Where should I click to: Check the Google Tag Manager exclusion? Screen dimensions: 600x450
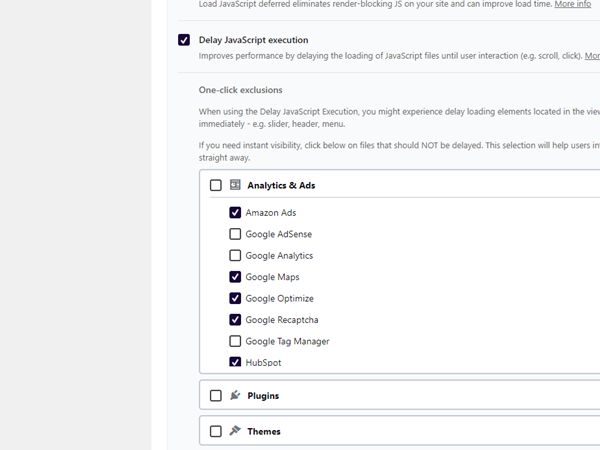pos(235,341)
